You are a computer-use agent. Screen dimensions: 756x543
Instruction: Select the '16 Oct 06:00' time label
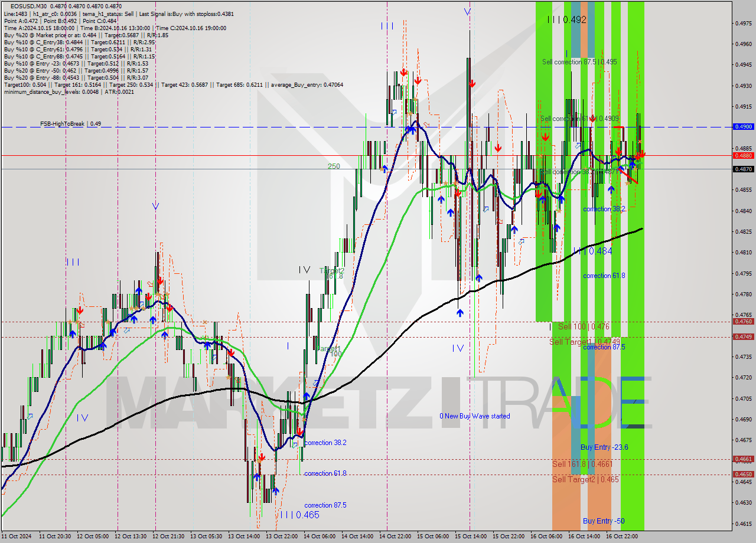546,537
